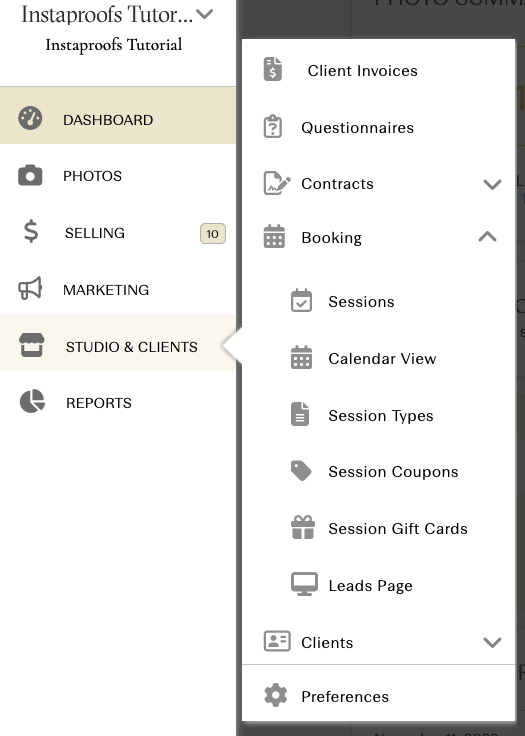Click the Session Gift Cards gift icon
Screen dimensions: 525x736
303,527
